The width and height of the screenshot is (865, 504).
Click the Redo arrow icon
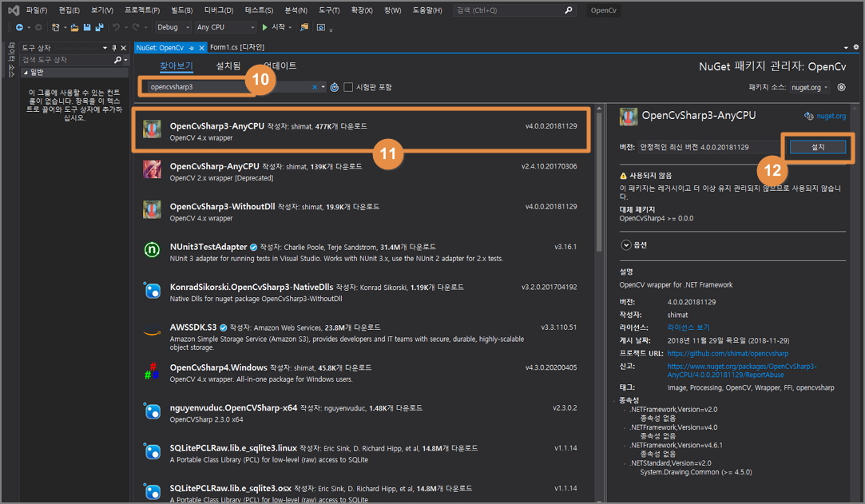pyautogui.click(x=136, y=27)
